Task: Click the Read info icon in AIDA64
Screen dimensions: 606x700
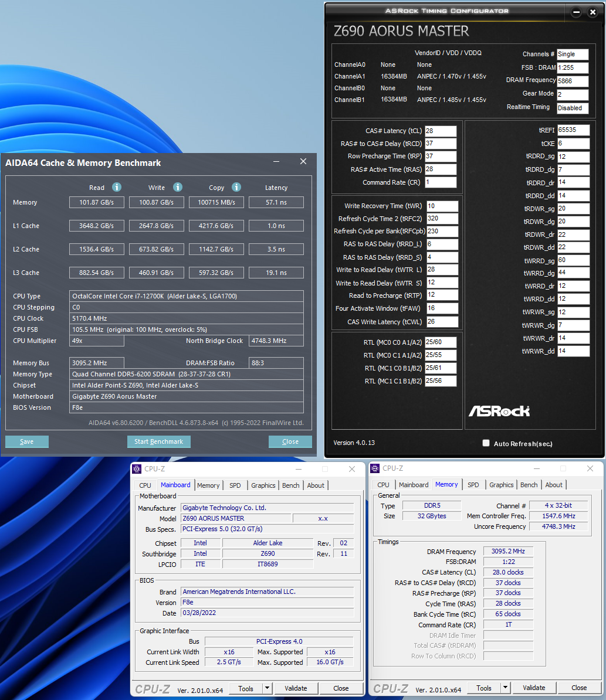Action: (x=117, y=187)
